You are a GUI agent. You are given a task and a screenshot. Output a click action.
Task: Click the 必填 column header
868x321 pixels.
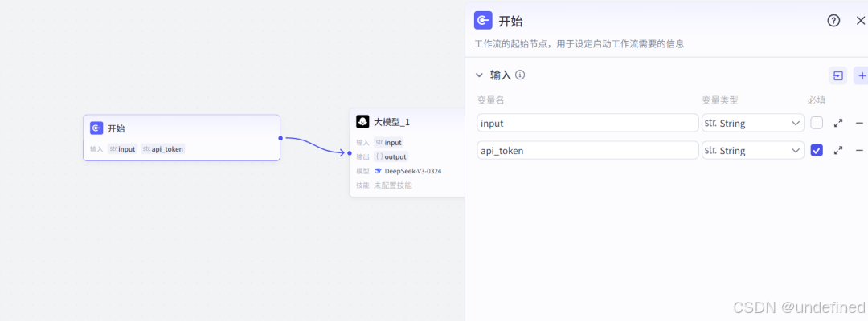(817, 100)
